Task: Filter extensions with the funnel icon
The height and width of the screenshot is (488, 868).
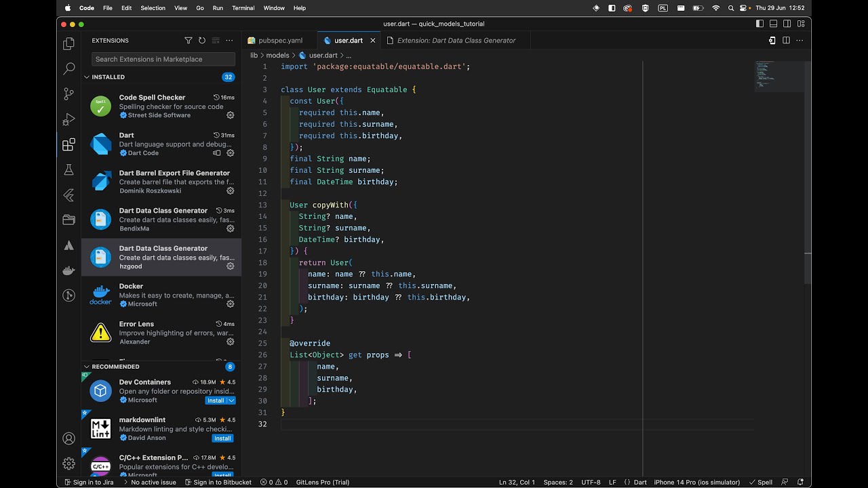Action: tap(189, 41)
